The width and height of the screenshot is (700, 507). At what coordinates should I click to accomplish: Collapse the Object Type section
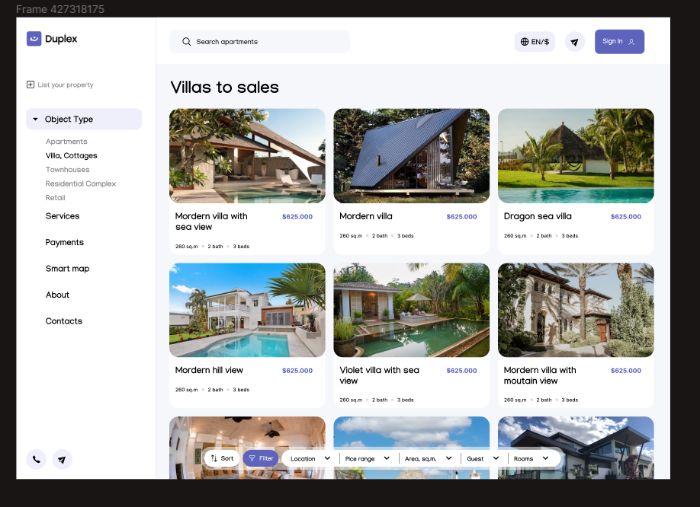click(84, 119)
